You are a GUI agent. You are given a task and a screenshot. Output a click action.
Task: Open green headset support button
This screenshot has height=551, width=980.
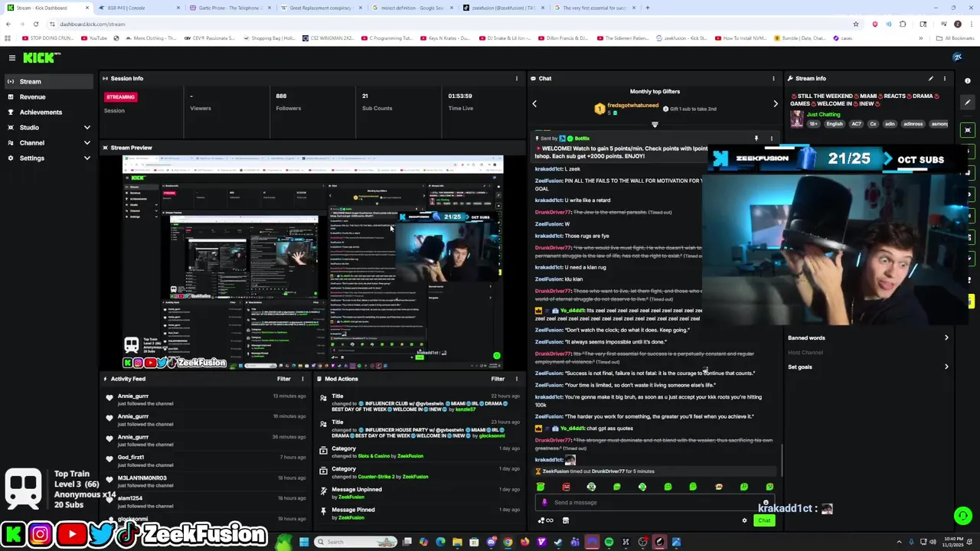(x=963, y=516)
